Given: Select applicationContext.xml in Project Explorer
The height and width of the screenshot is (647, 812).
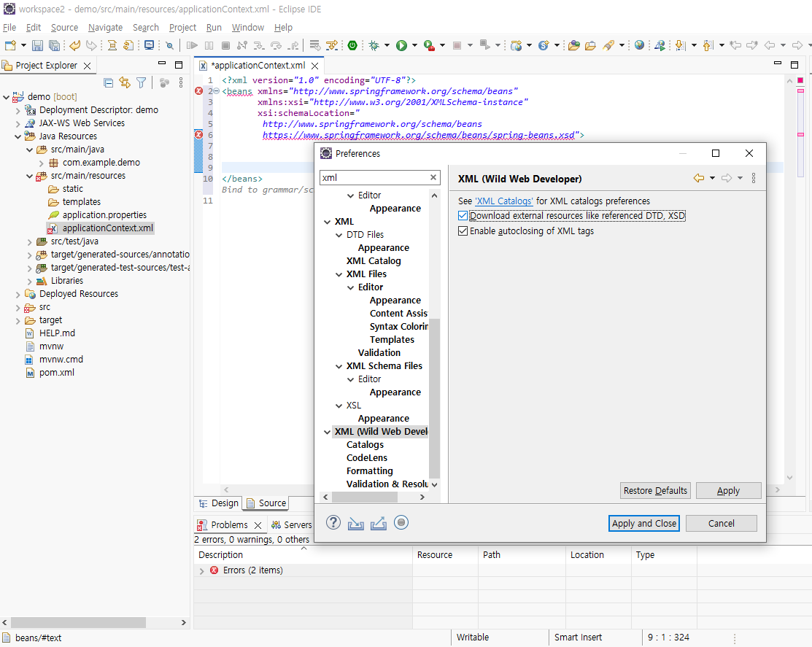Looking at the screenshot, I should click(108, 228).
